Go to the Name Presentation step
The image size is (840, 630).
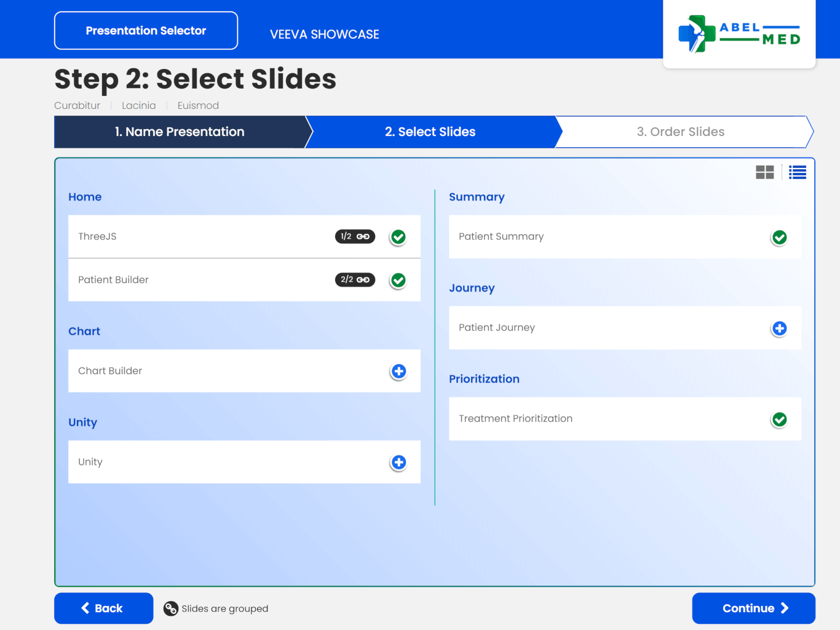180,132
